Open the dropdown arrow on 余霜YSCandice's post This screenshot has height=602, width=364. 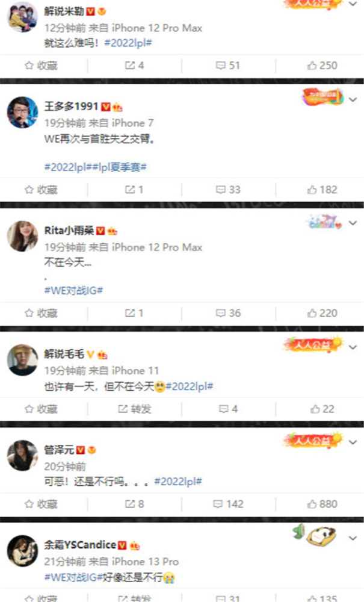[353, 538]
